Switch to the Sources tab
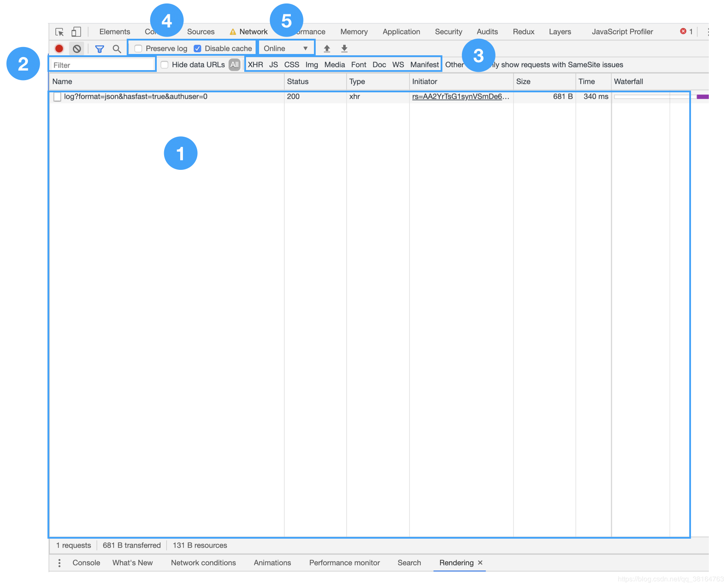Image resolution: width=728 pixels, height=587 pixels. (201, 32)
